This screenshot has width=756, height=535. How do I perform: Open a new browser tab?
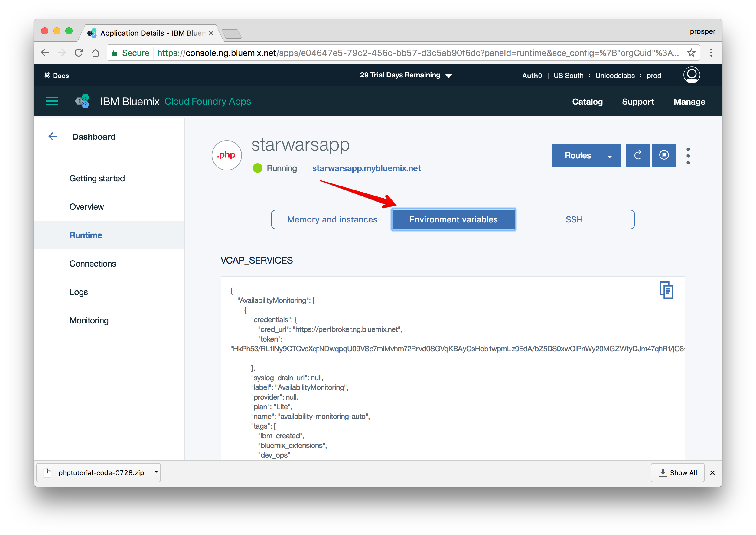tap(232, 34)
